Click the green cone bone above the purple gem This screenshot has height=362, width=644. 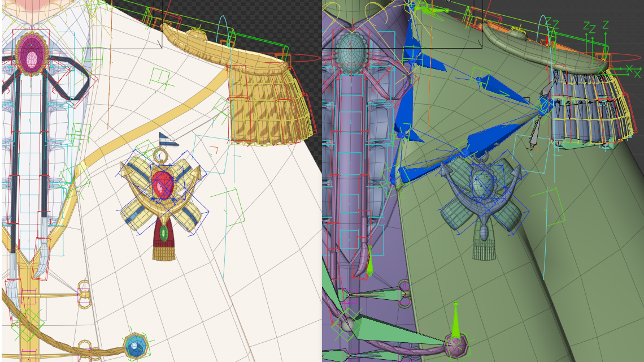(455, 321)
